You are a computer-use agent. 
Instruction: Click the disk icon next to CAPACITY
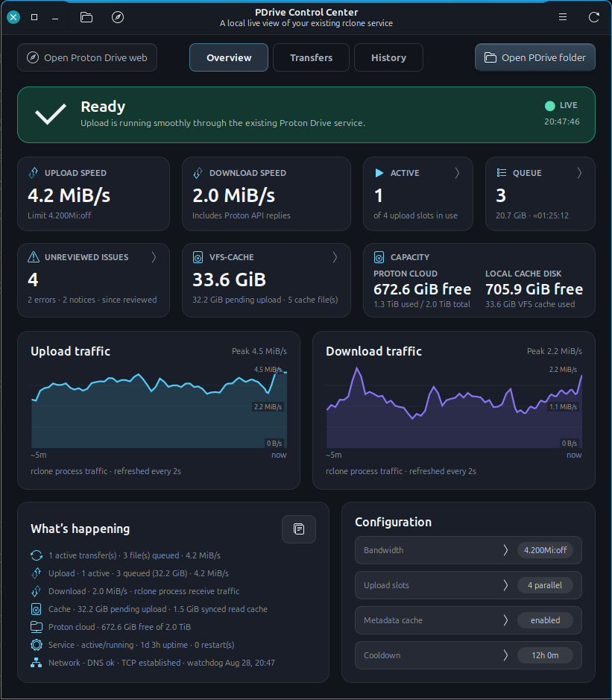(x=379, y=257)
